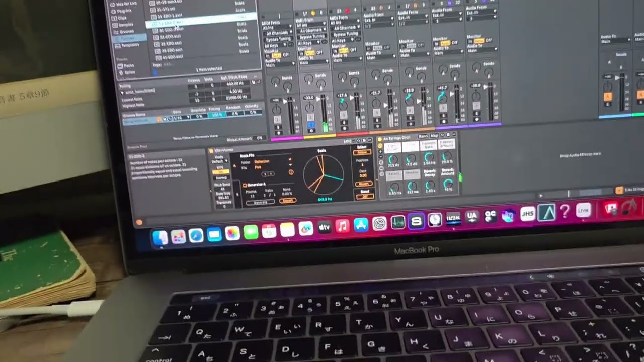Open the Ableton Live dock icon
Image resolution: width=644 pixels, height=362 pixels.
point(583,210)
